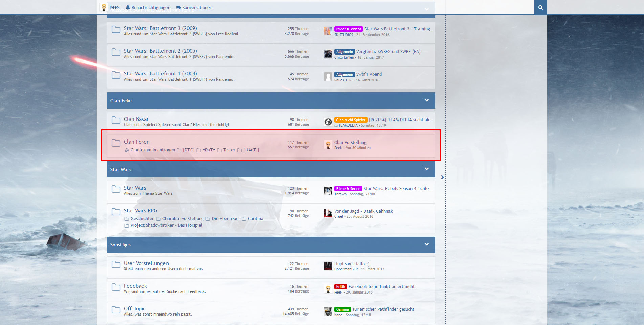Screen dimensions: 644x325
Task: Open Star Wars: Battlefront 3 (2009) forum
Action: [160, 28]
